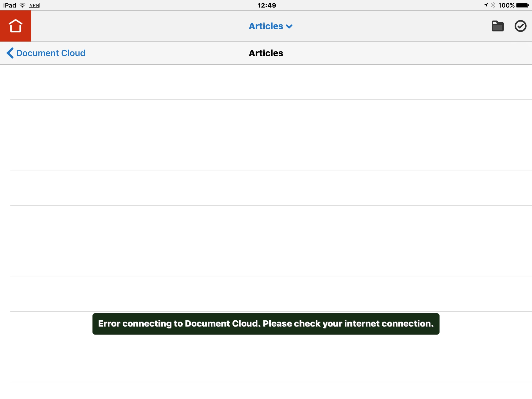Open the blue Articles dropdown title

266,26
